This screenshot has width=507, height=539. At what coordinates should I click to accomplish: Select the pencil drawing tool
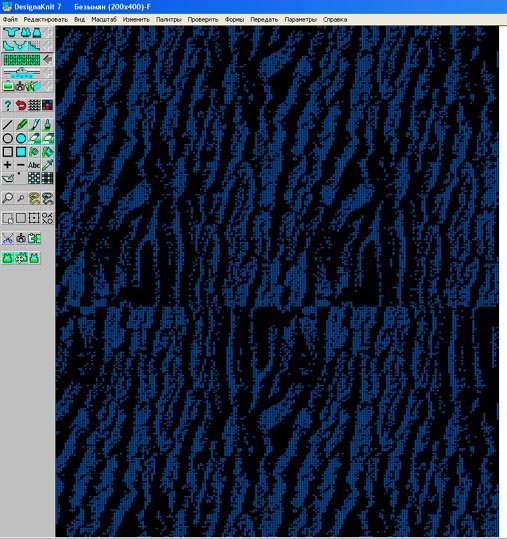(x=21, y=125)
